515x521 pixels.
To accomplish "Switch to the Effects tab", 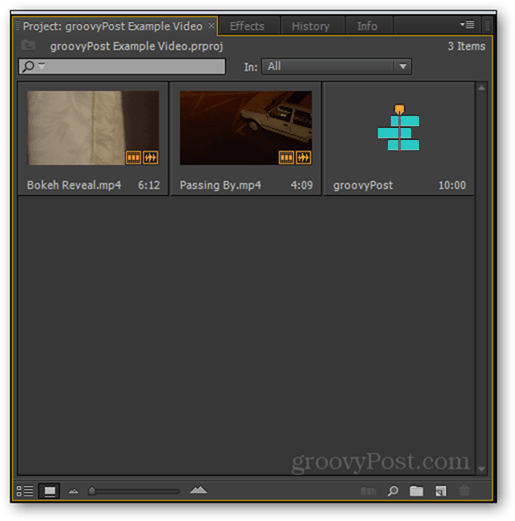I will click(247, 26).
